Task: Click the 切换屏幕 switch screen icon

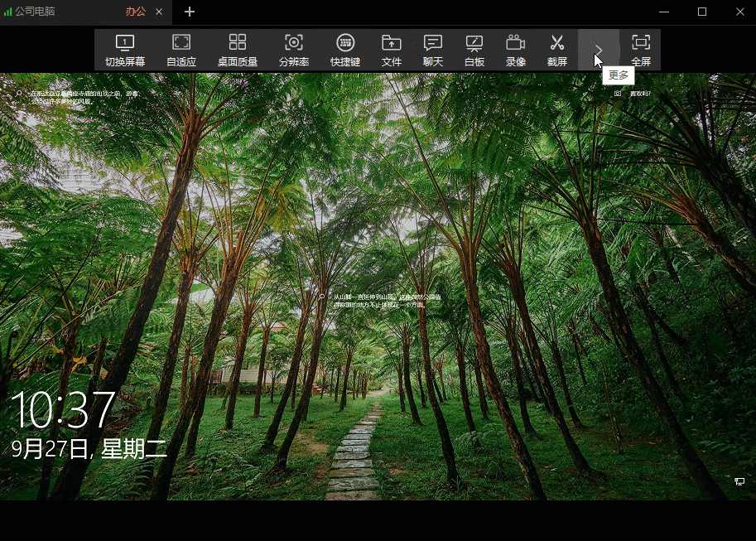Action: (x=125, y=51)
